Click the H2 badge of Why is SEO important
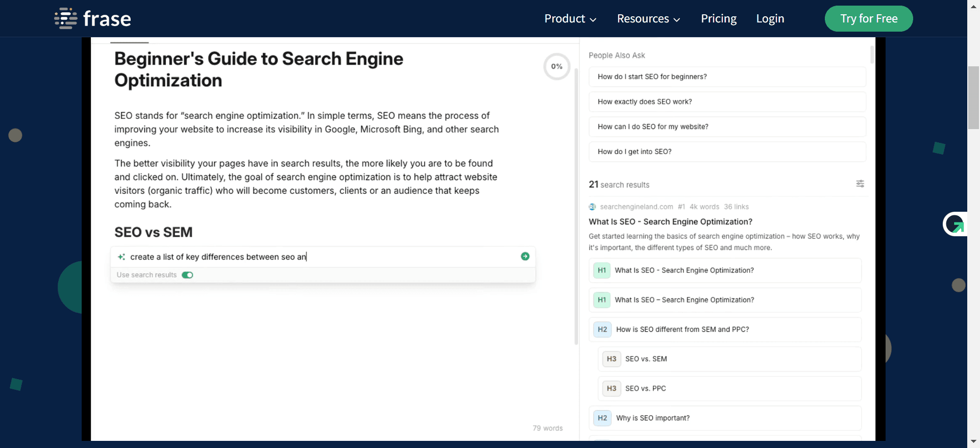Viewport: 980px width, 448px height. pyautogui.click(x=602, y=418)
